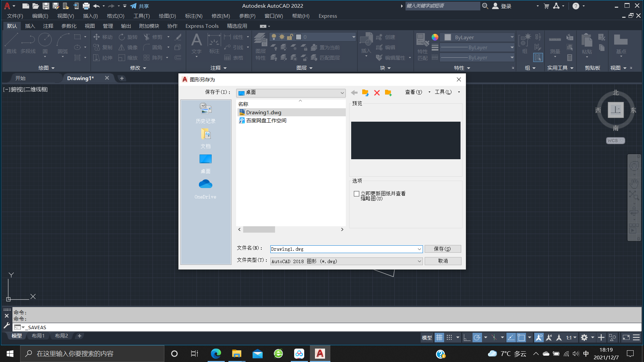Switch to the Insert (插入) ribbon tab

30,26
